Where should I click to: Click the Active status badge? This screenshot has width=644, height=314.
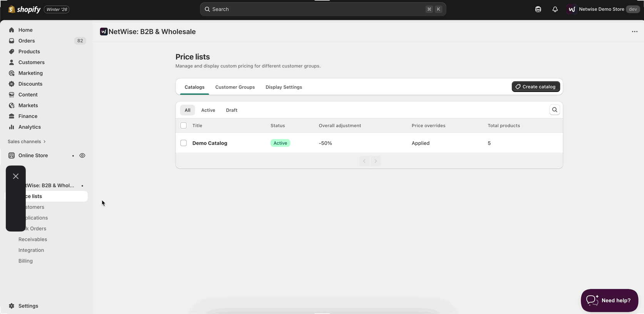click(x=280, y=143)
